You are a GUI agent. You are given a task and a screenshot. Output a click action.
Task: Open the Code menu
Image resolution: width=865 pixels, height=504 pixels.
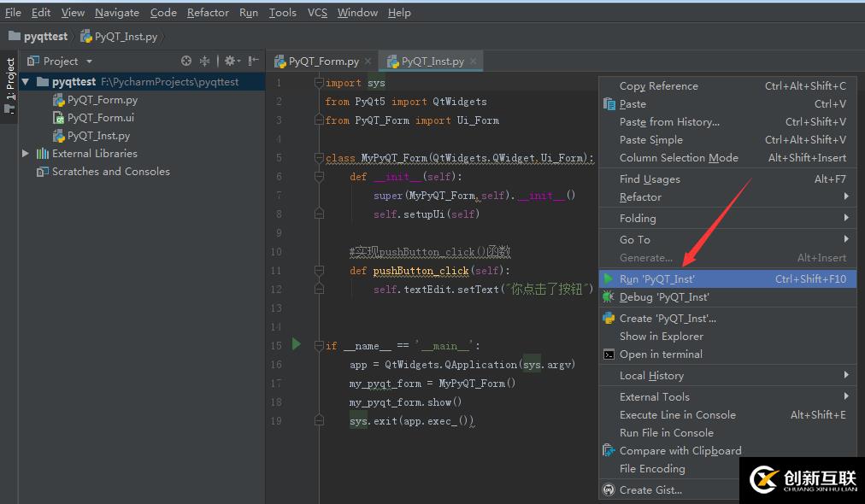click(x=163, y=12)
